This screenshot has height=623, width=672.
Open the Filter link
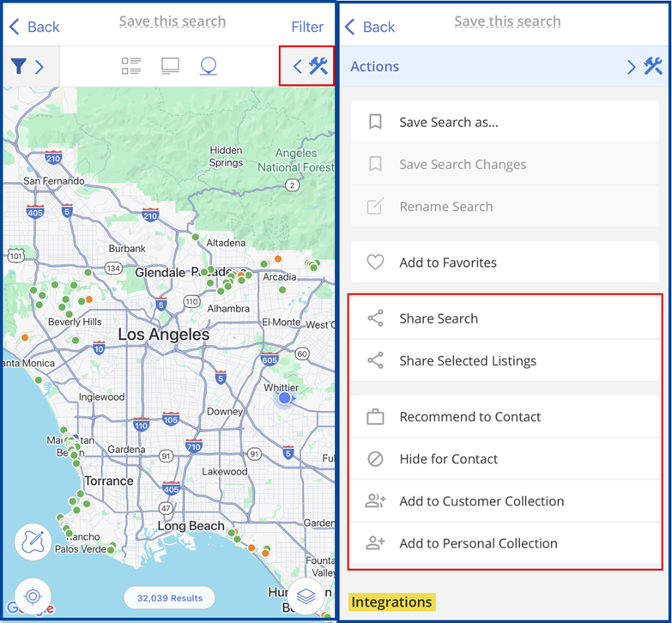coord(307,27)
